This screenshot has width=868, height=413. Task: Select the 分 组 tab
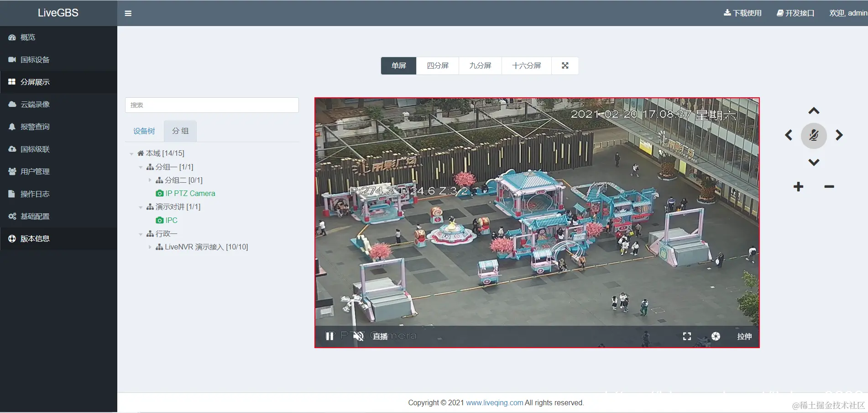pos(180,131)
